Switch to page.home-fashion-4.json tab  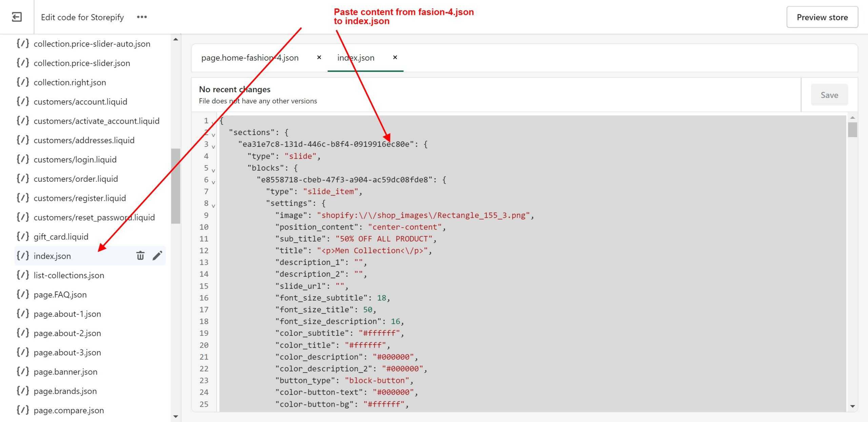250,58
